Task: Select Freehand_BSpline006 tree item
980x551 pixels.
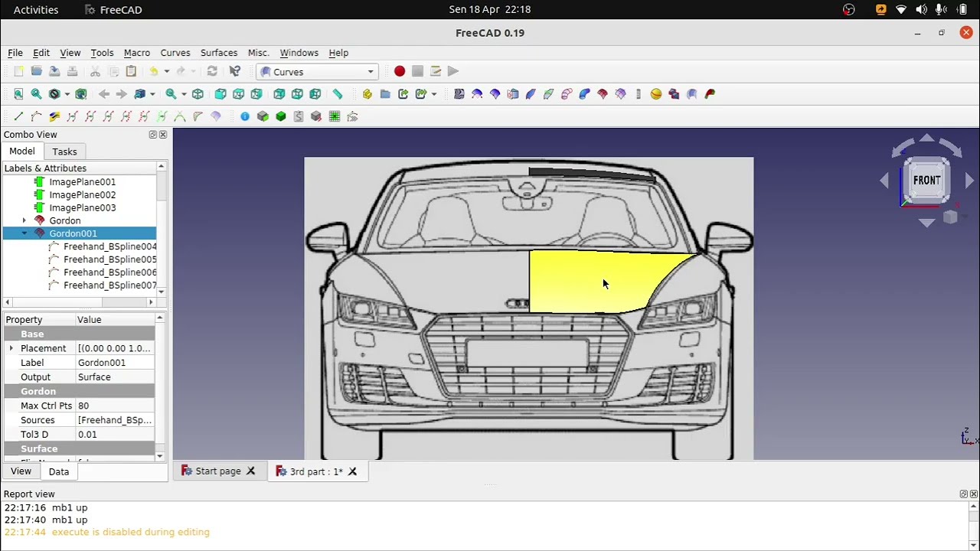Action: (109, 272)
